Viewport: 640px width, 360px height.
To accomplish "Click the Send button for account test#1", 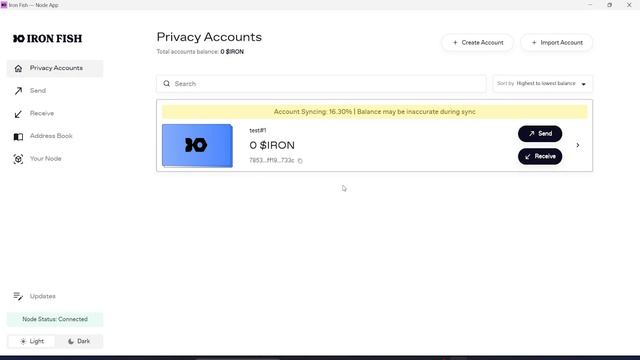I will (x=540, y=134).
